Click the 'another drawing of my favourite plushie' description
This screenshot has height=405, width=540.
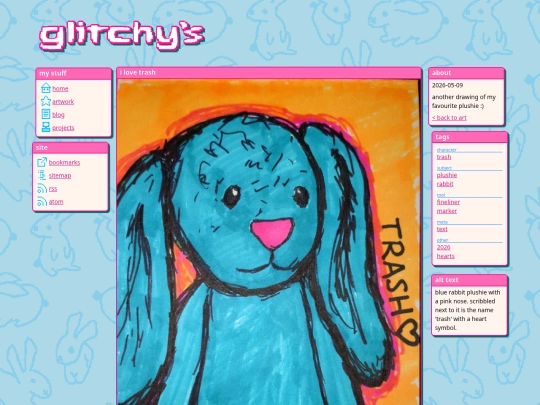click(x=464, y=101)
